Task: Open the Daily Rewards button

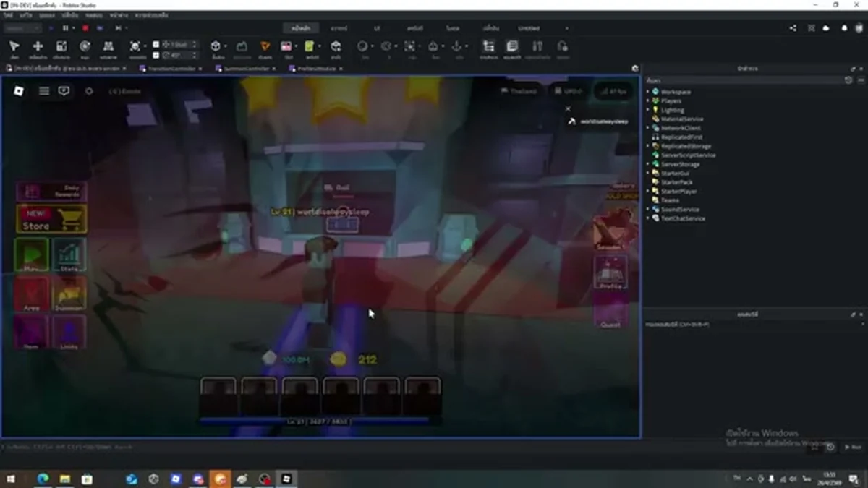Action: click(51, 191)
